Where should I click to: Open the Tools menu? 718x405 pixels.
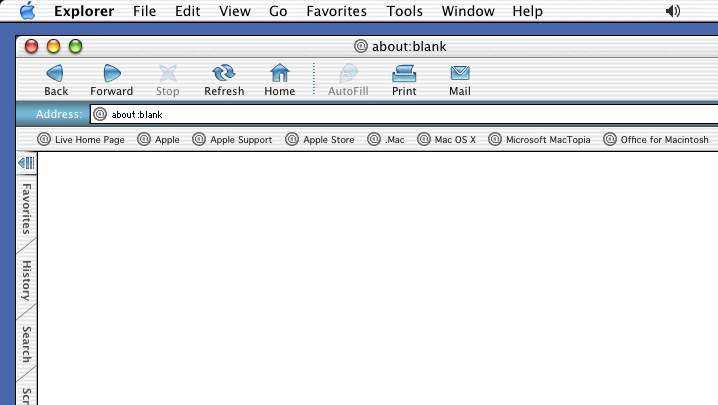404,11
